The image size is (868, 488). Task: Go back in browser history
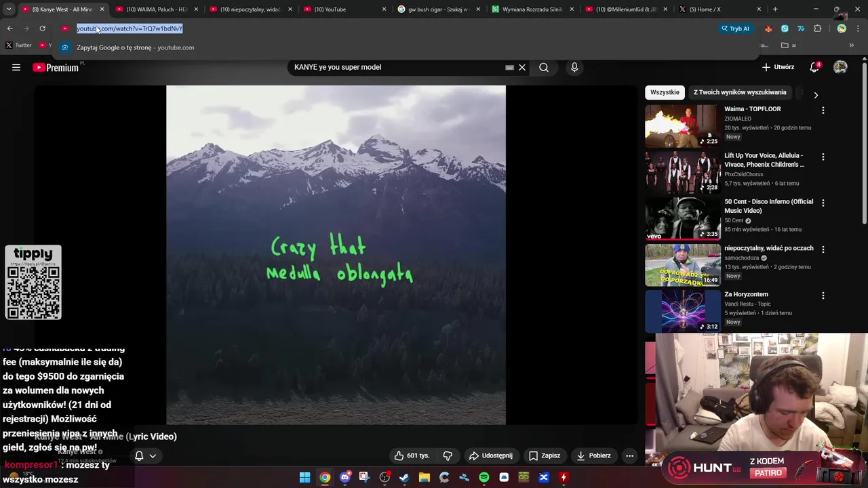pos(9,28)
